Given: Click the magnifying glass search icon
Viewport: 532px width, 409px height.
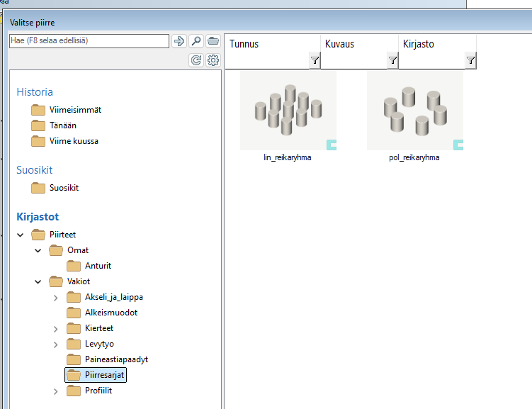Looking at the screenshot, I should pos(196,41).
